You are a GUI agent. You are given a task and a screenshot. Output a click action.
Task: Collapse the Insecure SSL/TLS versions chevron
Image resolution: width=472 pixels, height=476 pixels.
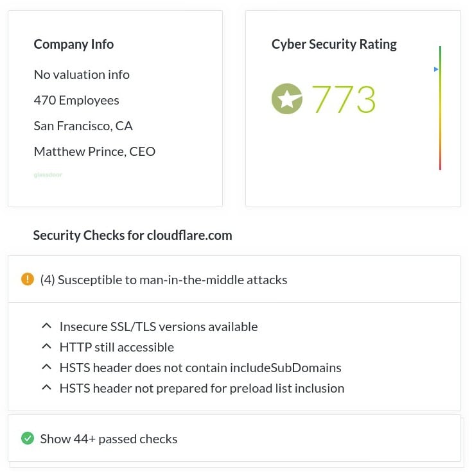(46, 327)
